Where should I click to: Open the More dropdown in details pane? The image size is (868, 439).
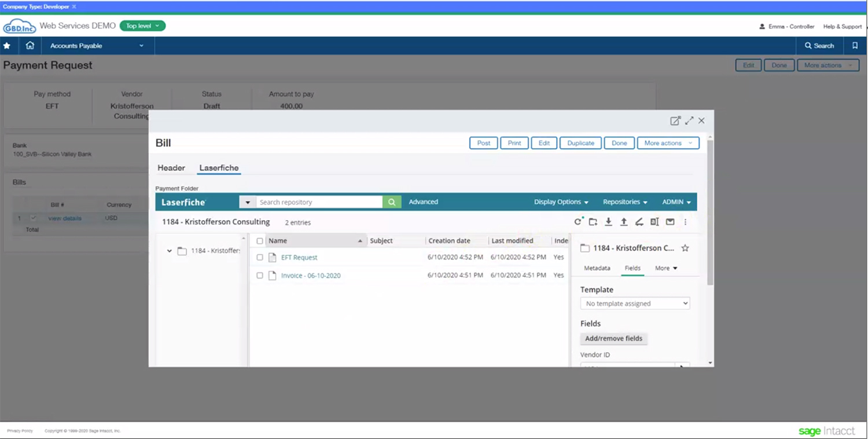coord(666,268)
